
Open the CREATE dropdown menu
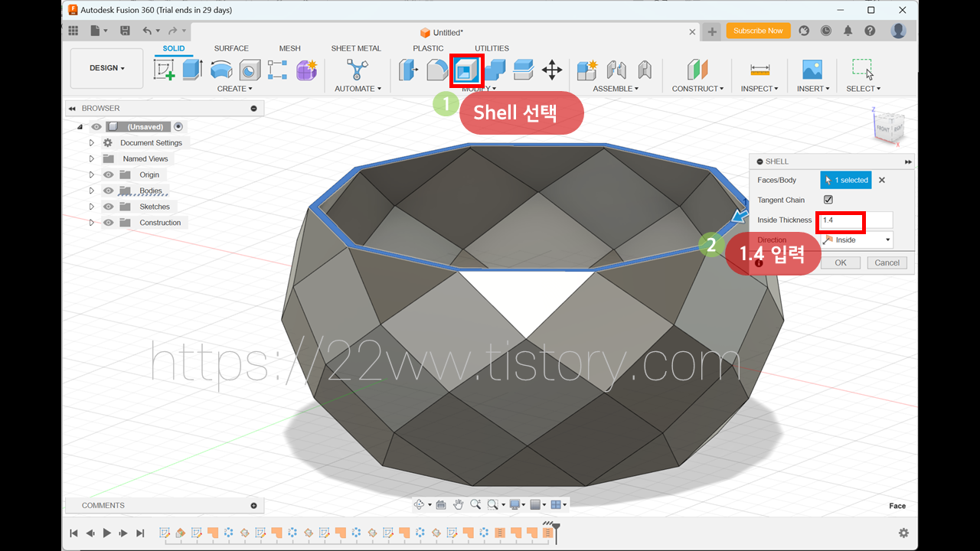tap(234, 89)
